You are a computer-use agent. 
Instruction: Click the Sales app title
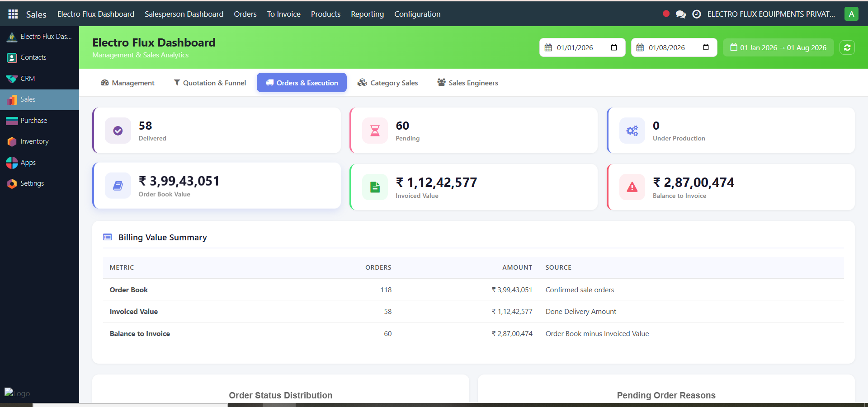pos(36,14)
